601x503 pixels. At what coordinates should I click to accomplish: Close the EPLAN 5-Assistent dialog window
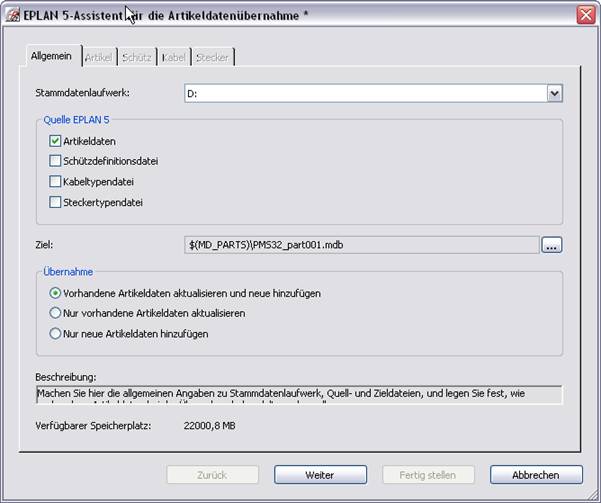click(x=586, y=14)
